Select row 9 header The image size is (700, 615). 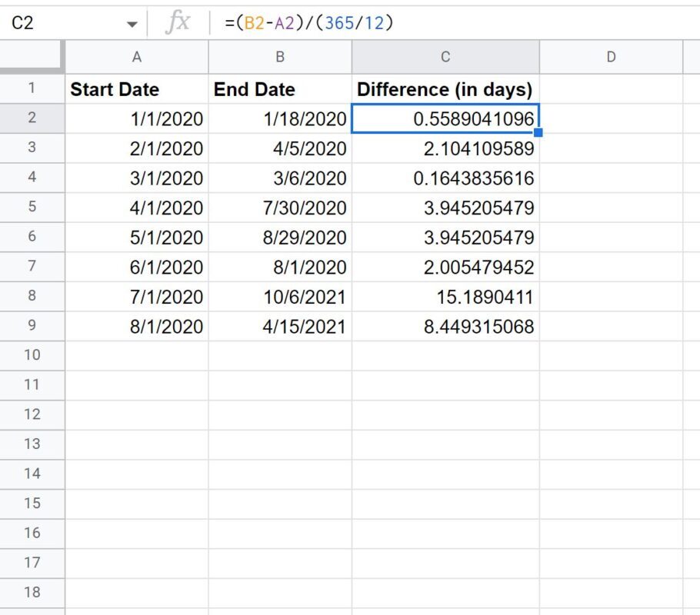(32, 325)
